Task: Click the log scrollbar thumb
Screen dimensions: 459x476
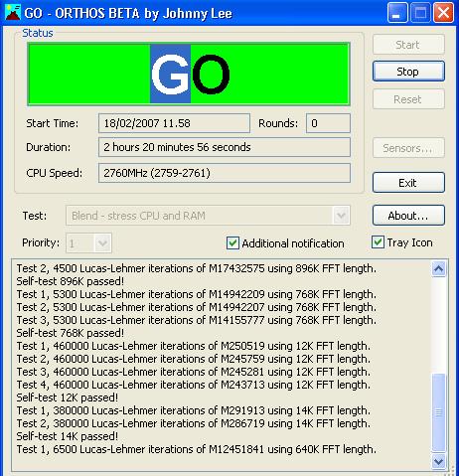Action: (439, 412)
